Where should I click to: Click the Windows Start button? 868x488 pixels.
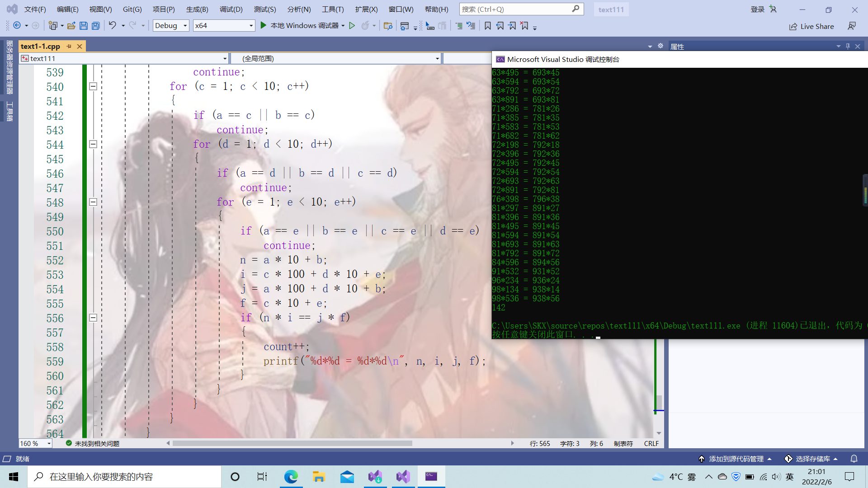14,477
